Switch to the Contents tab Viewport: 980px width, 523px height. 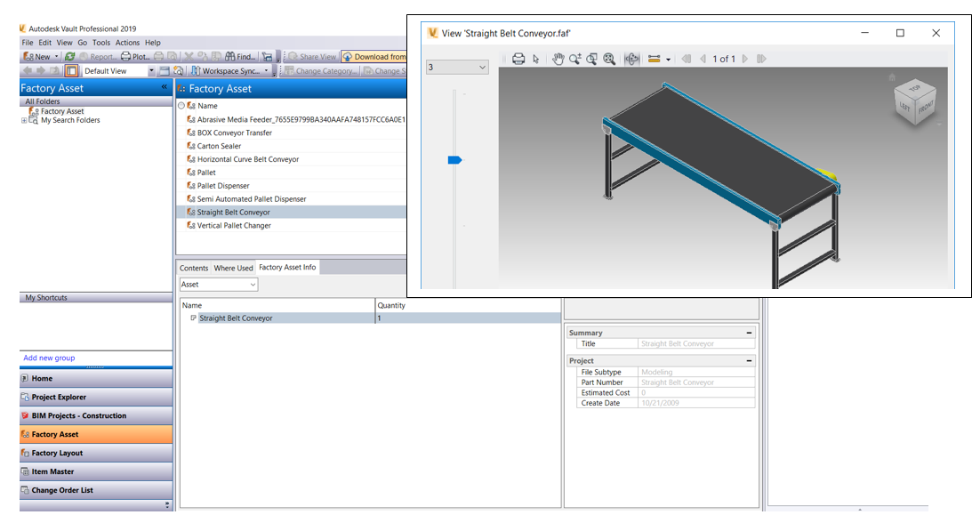point(194,268)
